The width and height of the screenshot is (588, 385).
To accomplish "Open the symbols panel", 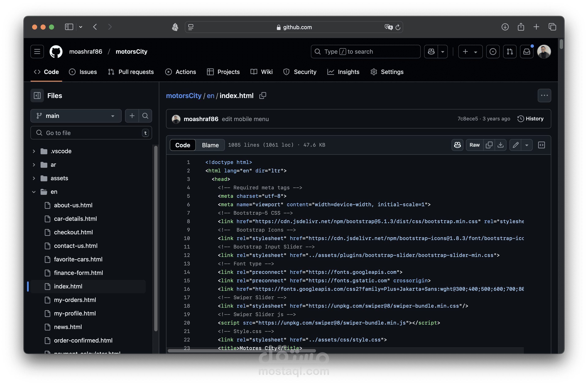I will point(541,145).
